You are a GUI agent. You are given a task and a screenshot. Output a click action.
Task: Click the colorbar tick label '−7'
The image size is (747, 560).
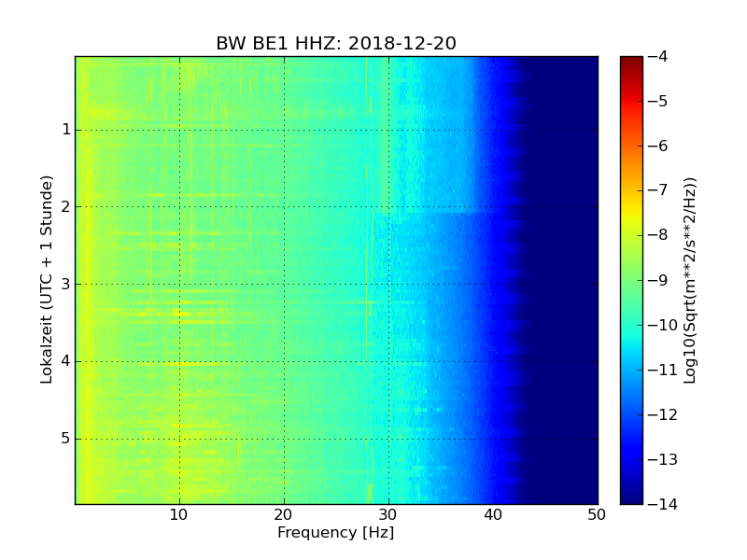(658, 190)
